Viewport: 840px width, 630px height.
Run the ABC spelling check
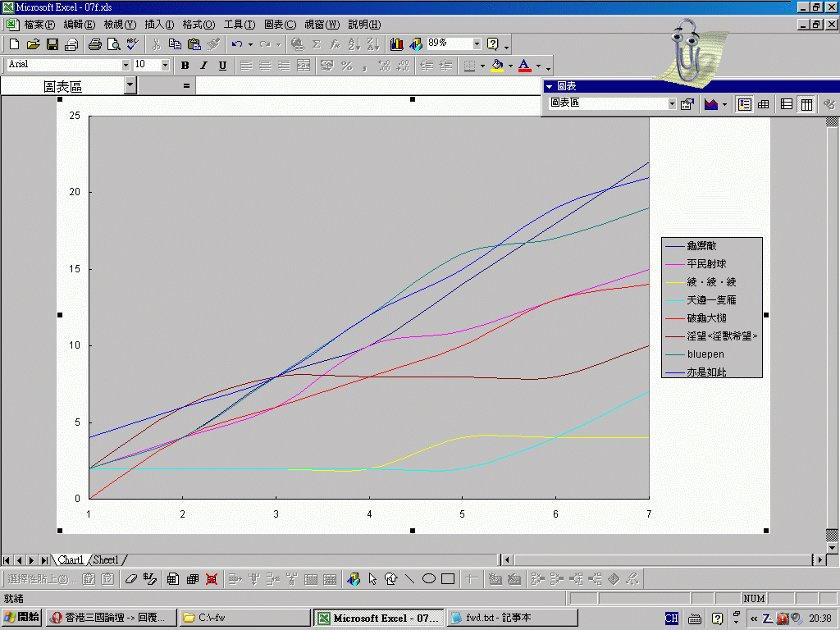point(132,44)
